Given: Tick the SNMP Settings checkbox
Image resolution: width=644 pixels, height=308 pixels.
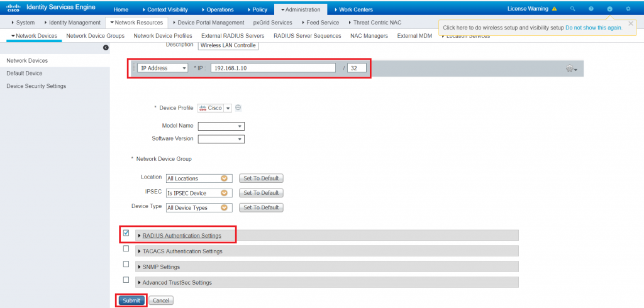Looking at the screenshot, I should pyautogui.click(x=126, y=265).
